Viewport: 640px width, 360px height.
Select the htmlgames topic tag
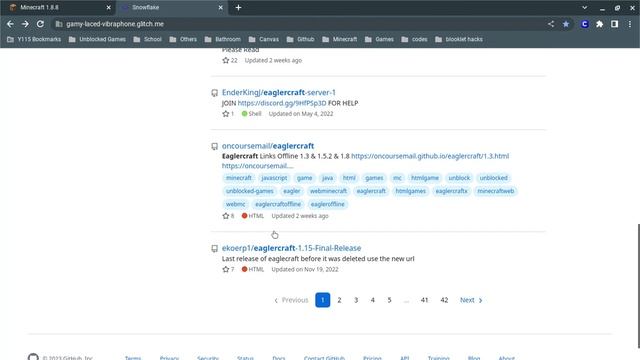[x=411, y=191]
